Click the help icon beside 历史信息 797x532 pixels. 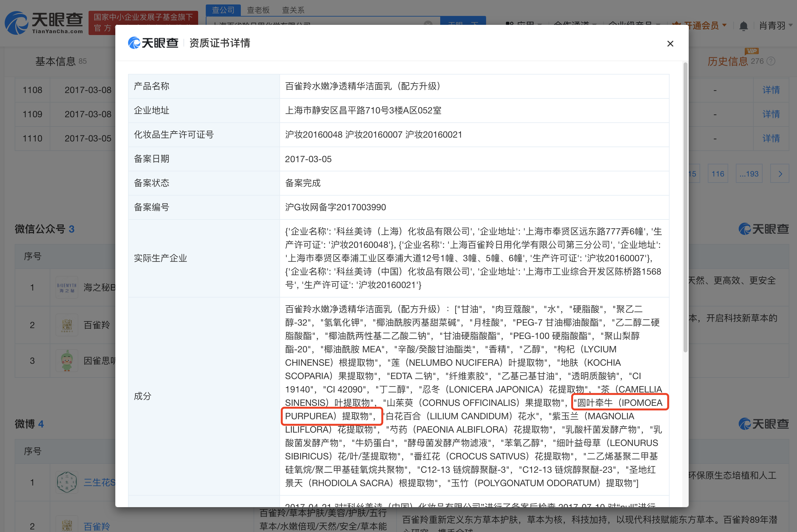[x=771, y=61]
